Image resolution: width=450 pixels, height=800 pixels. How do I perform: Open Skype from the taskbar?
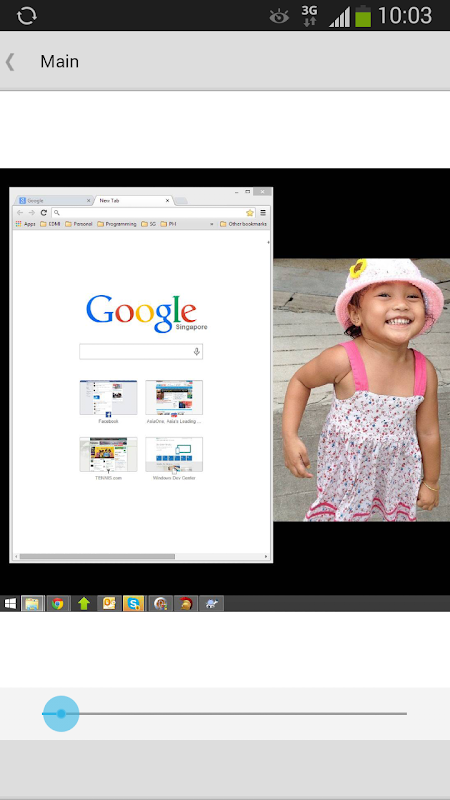tap(134, 604)
